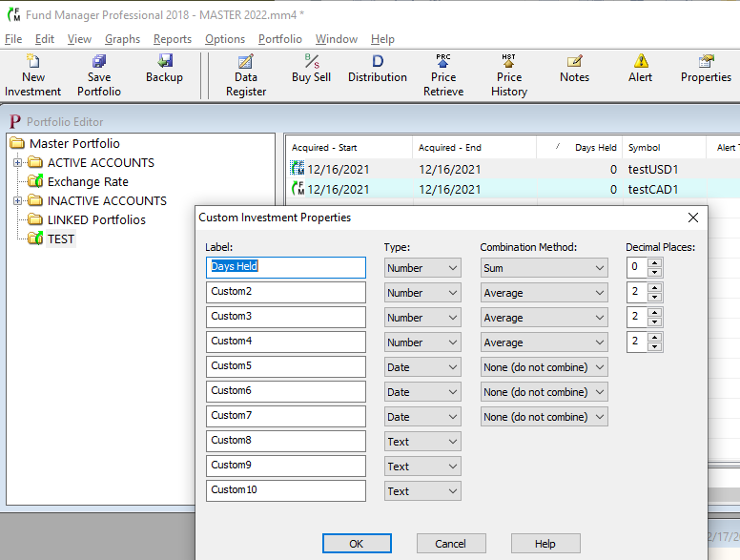This screenshot has height=560, width=740.
Task: Open the Type dropdown for Custom10
Action: (x=422, y=491)
